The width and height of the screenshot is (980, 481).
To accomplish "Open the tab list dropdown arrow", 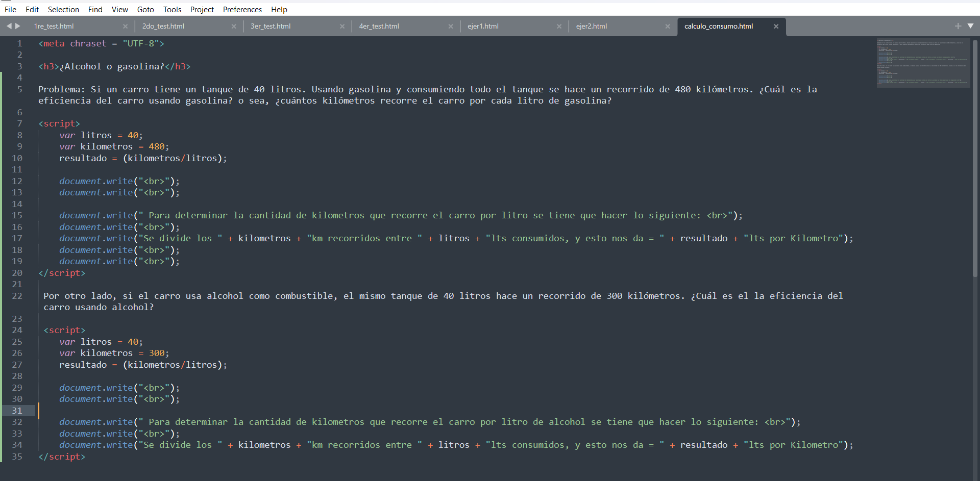I will [x=970, y=26].
